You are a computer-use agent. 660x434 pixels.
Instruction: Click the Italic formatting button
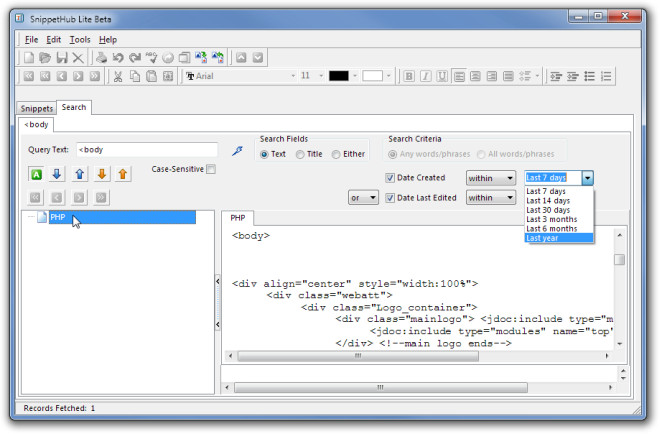426,76
